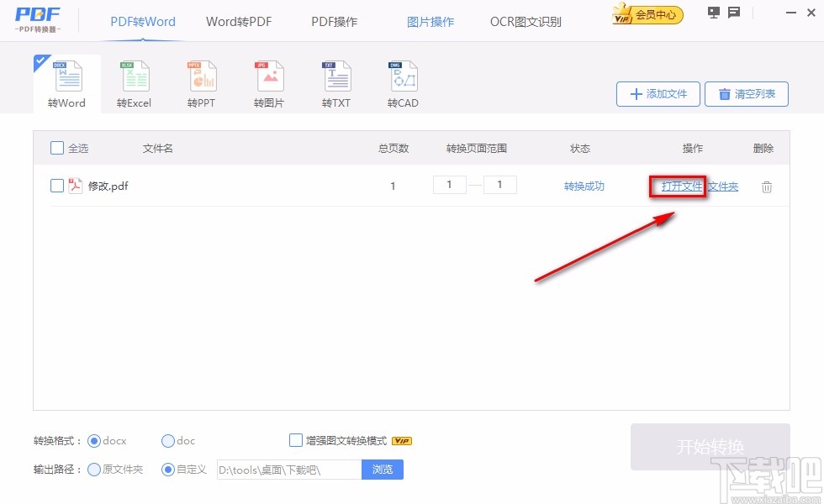Select the doc output format
This screenshot has height=504, width=824.
click(x=167, y=439)
